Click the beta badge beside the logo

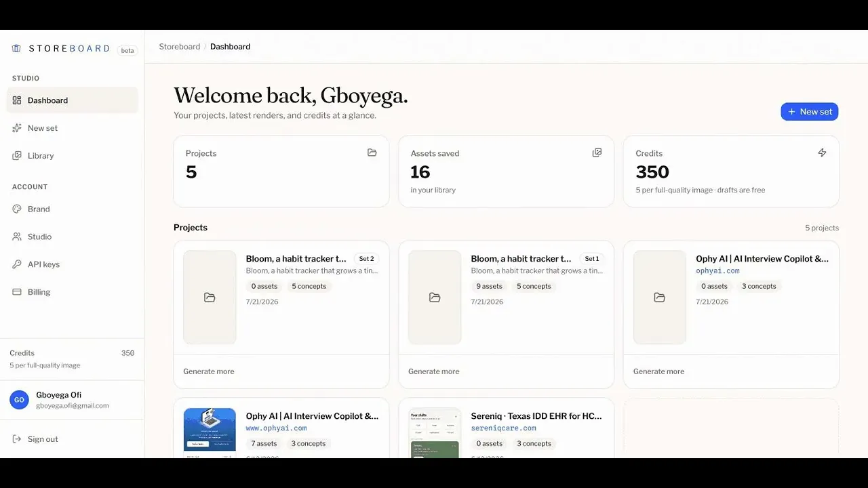click(127, 50)
